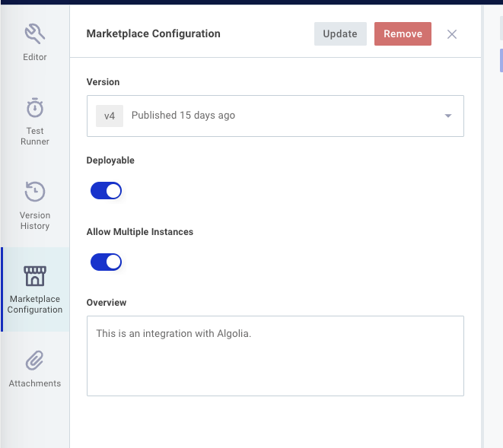The width and height of the screenshot is (503, 448).
Task: Click the 'Test Runner' sidebar label
Action: pos(35,136)
